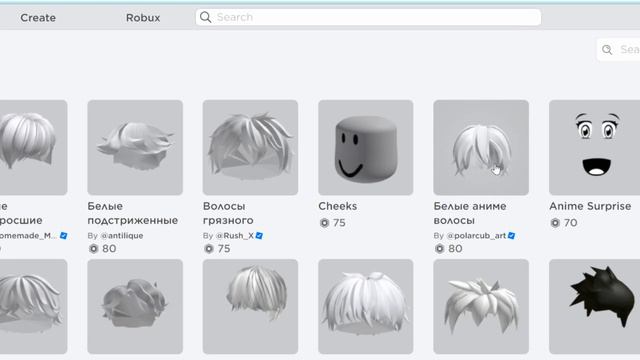Click the Белые аниме волосы item title
The image size is (640, 360).
coord(470,213)
